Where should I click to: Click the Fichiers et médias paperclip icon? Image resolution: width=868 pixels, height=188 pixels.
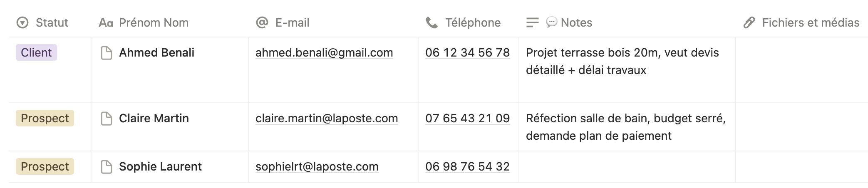[749, 22]
